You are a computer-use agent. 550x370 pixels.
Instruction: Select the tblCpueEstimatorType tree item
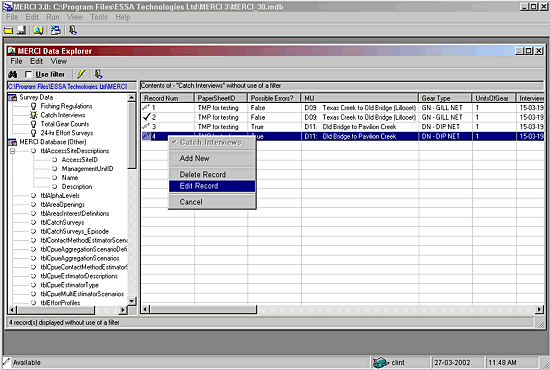(69, 285)
